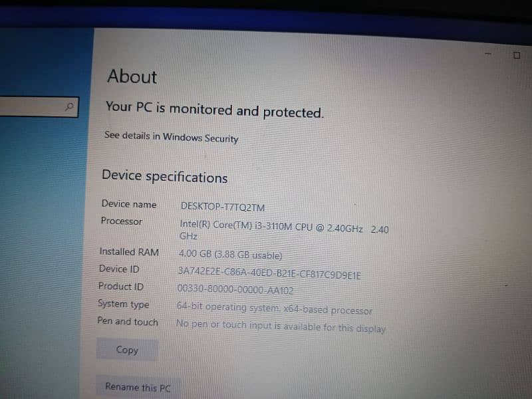The width and height of the screenshot is (532, 399).
Task: Maximize the Settings window
Action: pos(517,55)
